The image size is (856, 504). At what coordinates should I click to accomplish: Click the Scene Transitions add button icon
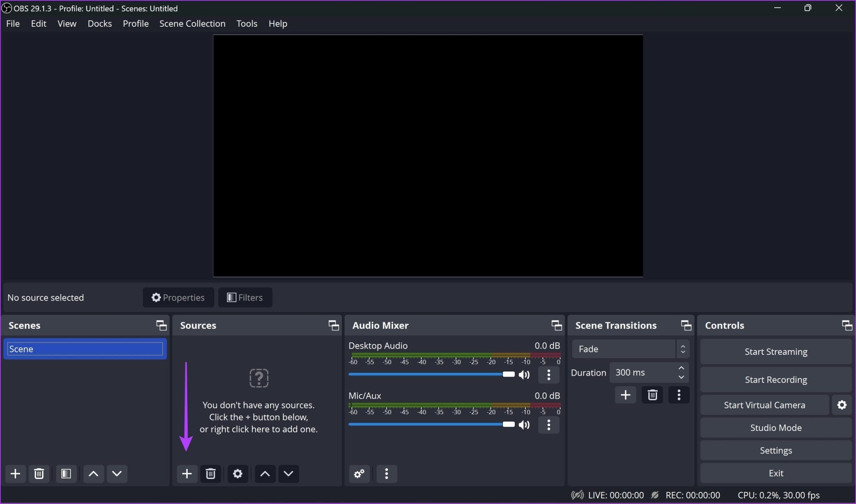pyautogui.click(x=626, y=394)
